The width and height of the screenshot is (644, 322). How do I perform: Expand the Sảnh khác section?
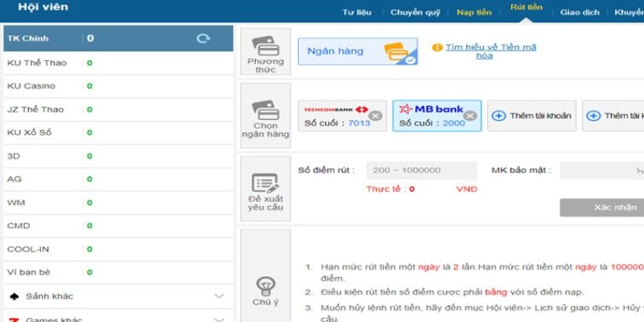[x=219, y=295]
